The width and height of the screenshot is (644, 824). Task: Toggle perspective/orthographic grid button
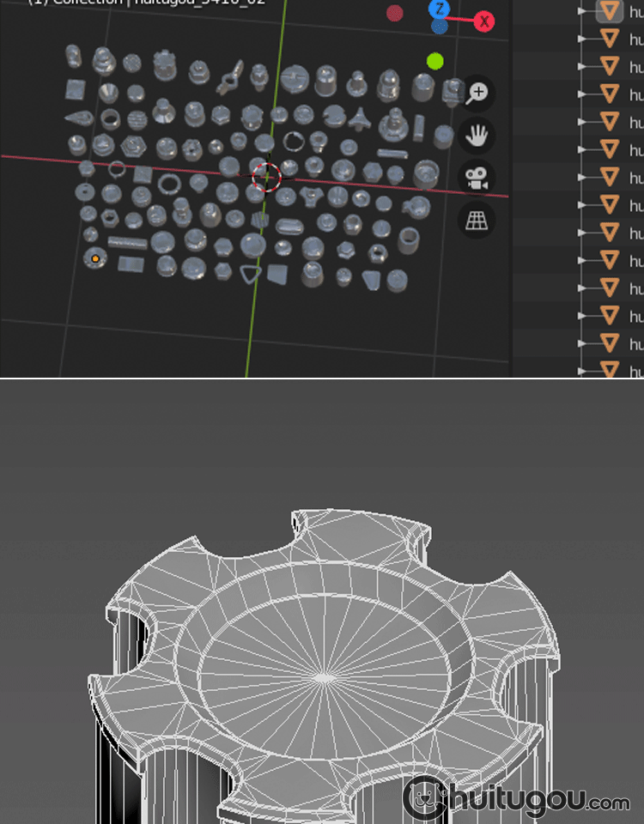point(477,220)
